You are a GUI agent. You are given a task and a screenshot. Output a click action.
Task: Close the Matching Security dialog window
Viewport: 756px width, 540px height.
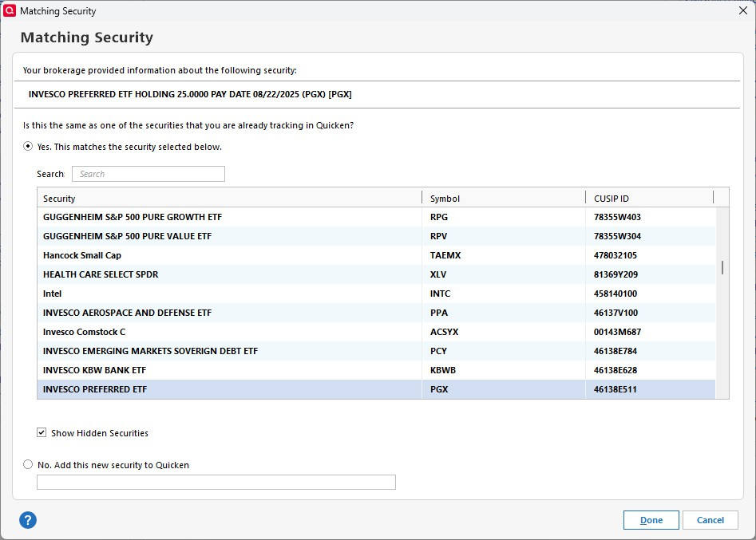tap(743, 11)
